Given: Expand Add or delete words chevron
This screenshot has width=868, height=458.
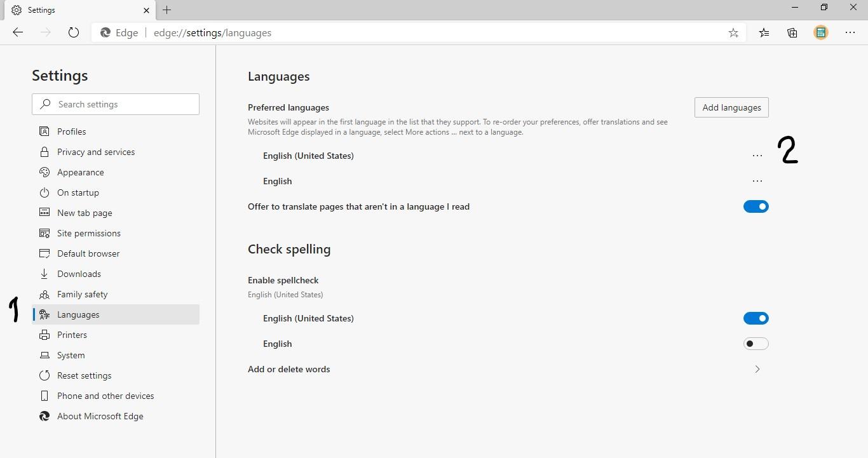Looking at the screenshot, I should pyautogui.click(x=757, y=369).
